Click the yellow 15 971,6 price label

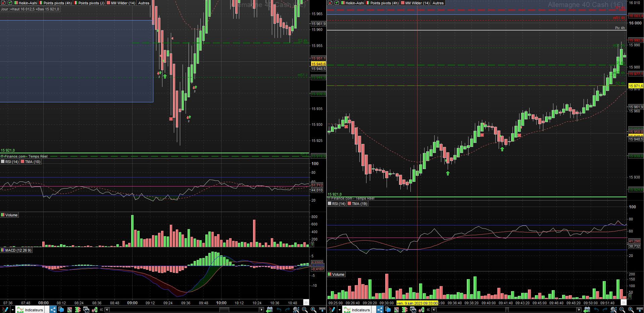click(636, 86)
